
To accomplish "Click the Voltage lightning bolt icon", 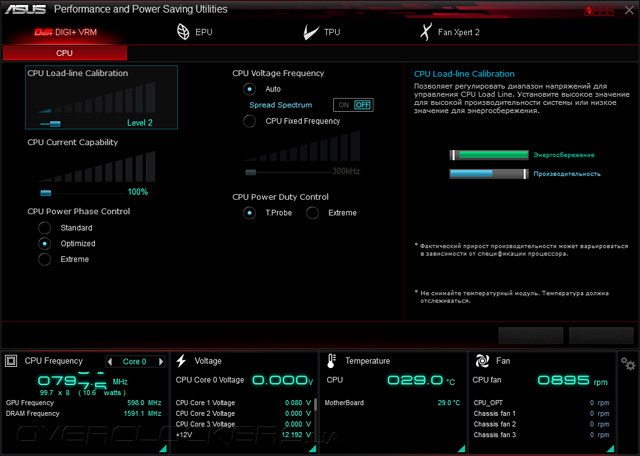I will pos(181,361).
